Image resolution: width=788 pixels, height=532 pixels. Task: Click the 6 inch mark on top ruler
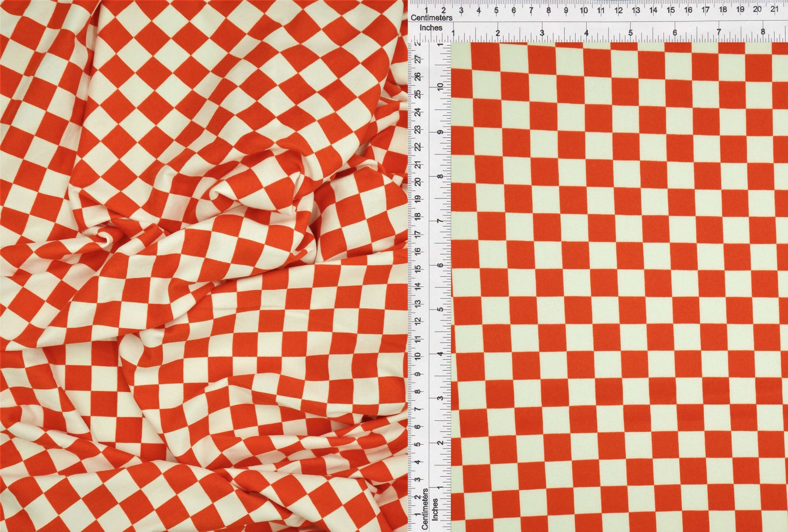click(675, 33)
